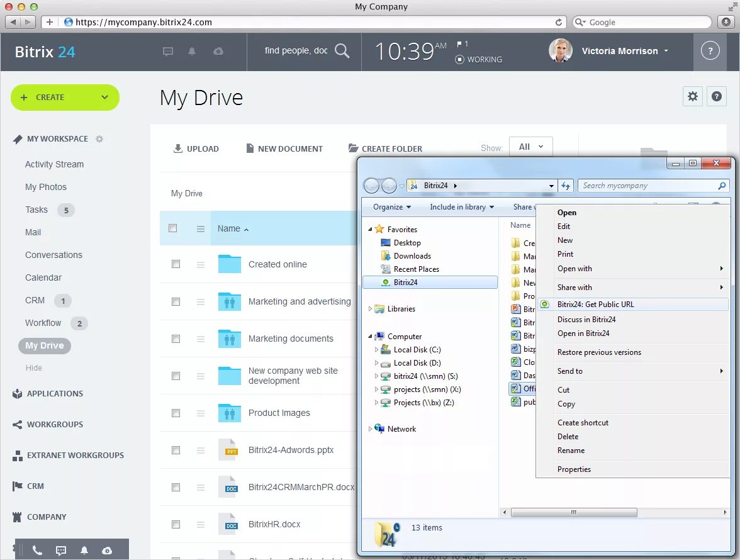
Task: Click Create Folder button
Action: click(x=385, y=148)
